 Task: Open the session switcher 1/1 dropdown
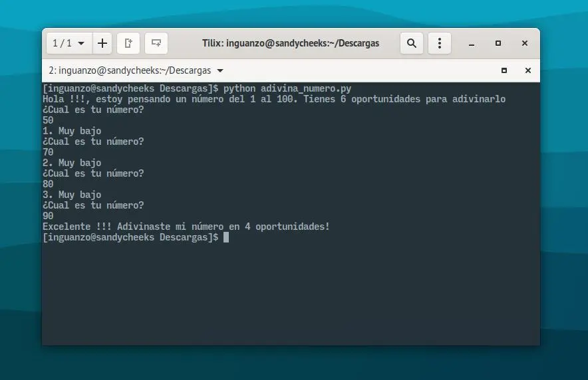click(x=69, y=43)
